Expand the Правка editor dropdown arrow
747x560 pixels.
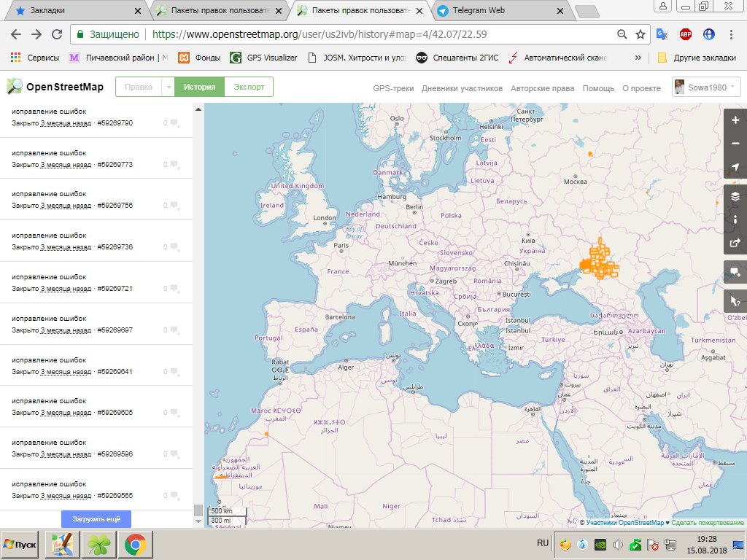[169, 87]
